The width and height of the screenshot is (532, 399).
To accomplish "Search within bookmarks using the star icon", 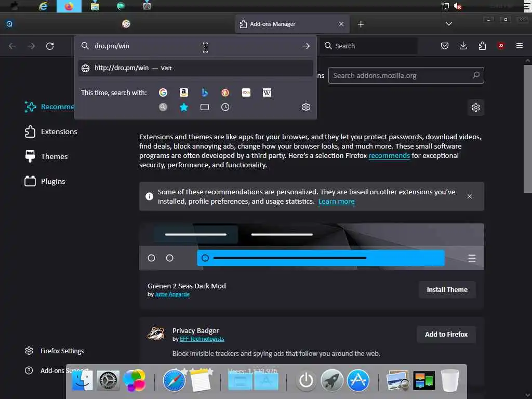I will [184, 107].
